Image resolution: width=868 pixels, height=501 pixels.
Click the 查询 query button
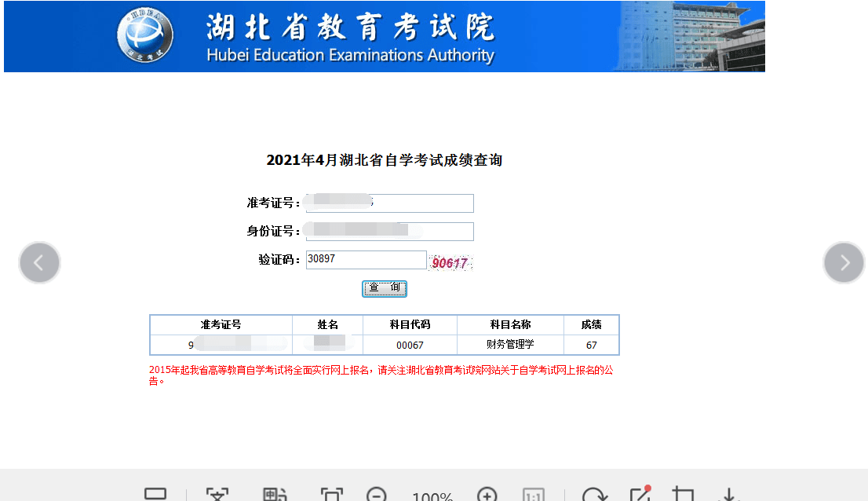[x=385, y=288]
